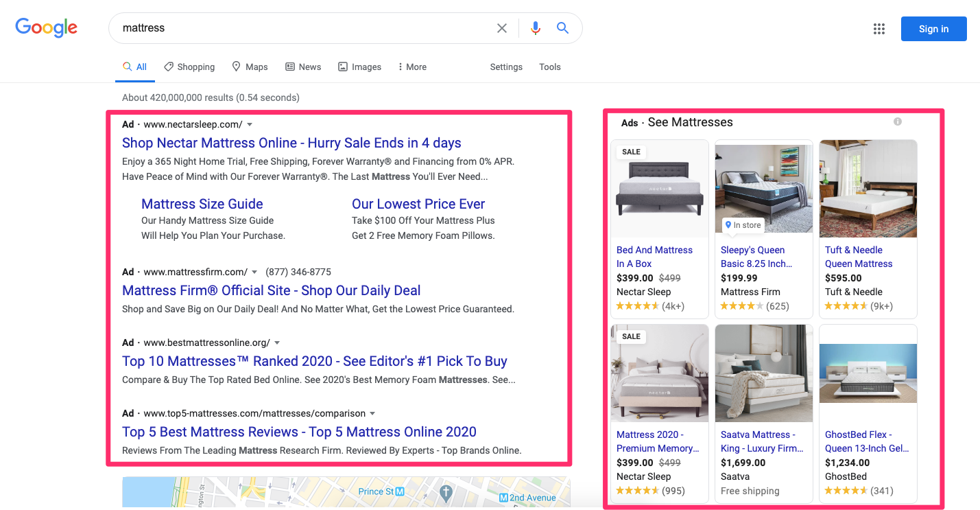980x510 pixels.
Task: Click the $595.00 Tuft & Needle price
Action: (844, 278)
